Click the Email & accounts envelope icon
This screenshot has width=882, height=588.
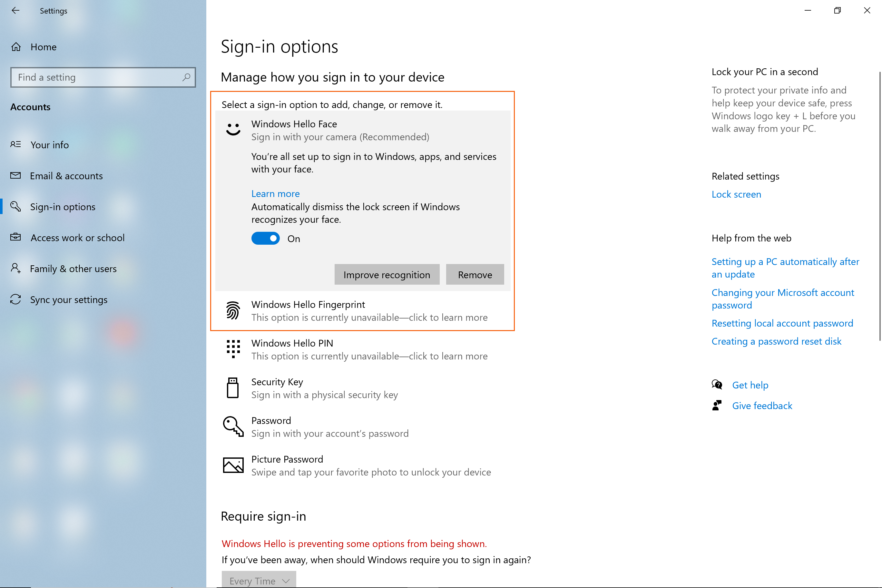click(x=15, y=175)
